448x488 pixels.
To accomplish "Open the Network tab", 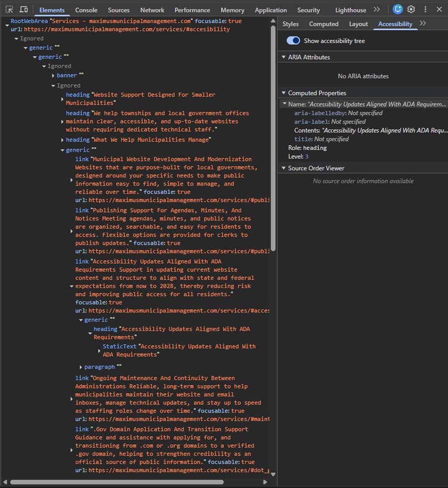I will 152,10.
